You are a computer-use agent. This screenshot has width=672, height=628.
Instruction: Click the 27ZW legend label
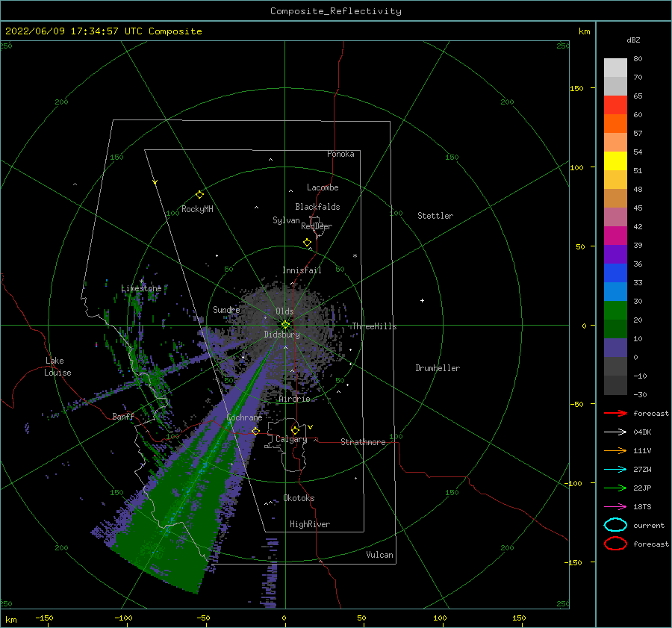tap(642, 470)
